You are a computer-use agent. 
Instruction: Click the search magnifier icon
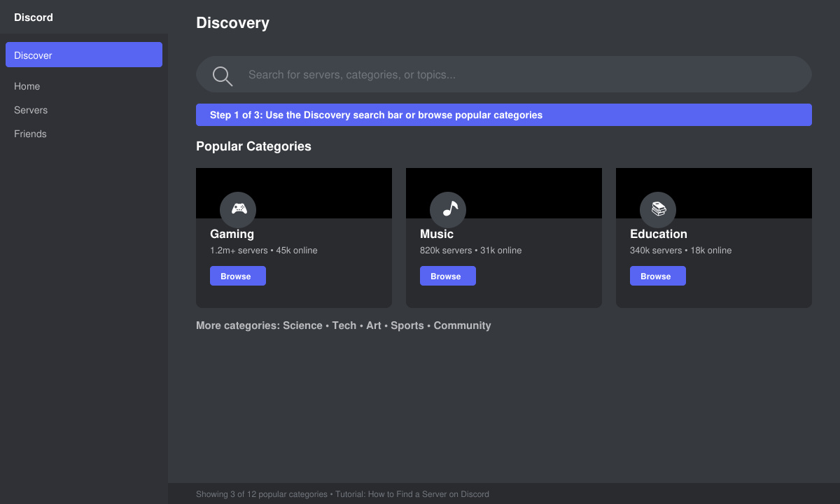(223, 76)
